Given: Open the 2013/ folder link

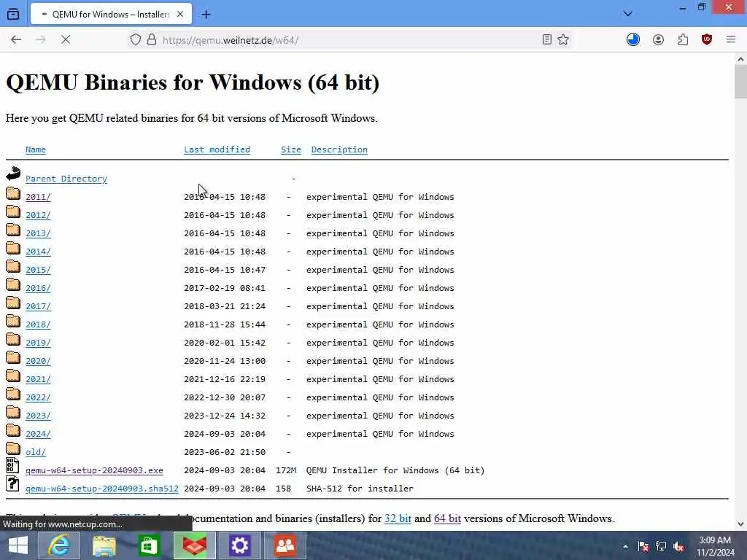Looking at the screenshot, I should (38, 233).
